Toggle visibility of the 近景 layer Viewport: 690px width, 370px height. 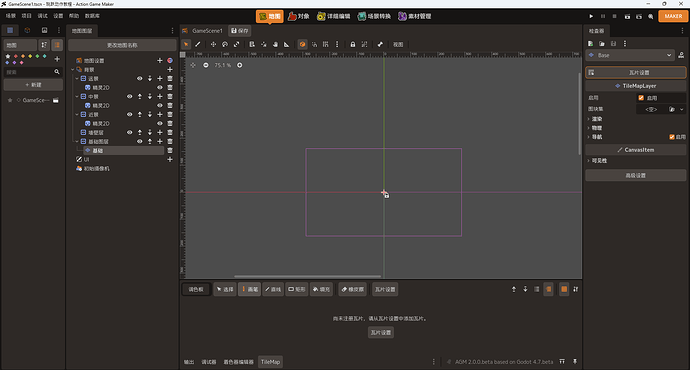point(129,114)
